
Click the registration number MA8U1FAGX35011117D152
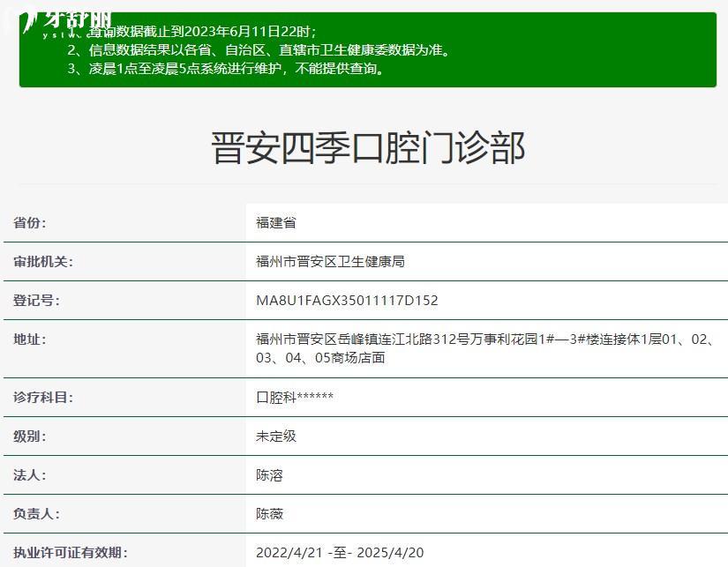[x=347, y=301]
